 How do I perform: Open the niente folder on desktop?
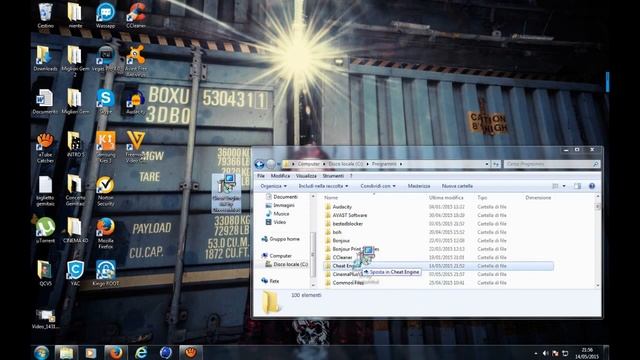pyautogui.click(x=75, y=15)
